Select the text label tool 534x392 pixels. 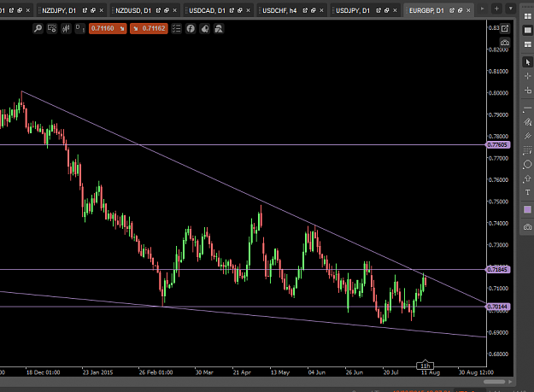point(527,192)
